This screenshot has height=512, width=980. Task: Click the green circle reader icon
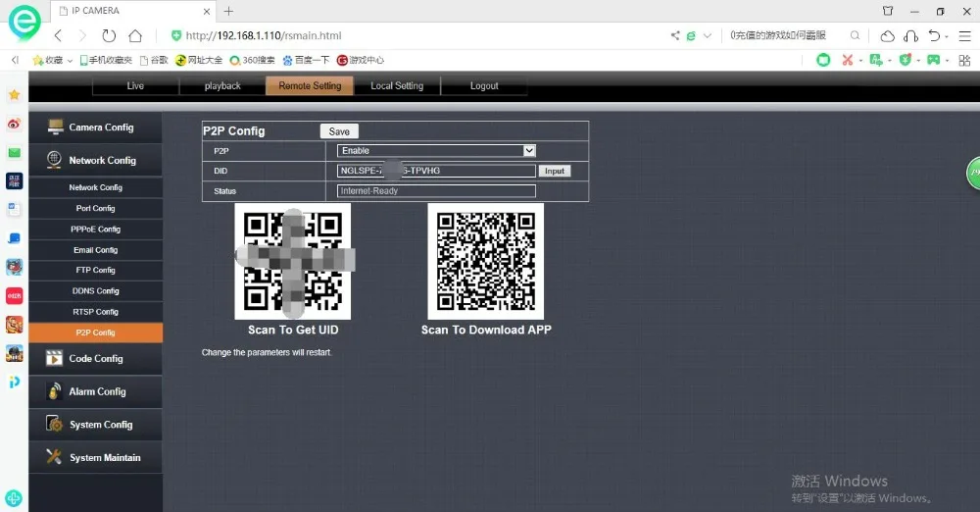coord(824,60)
